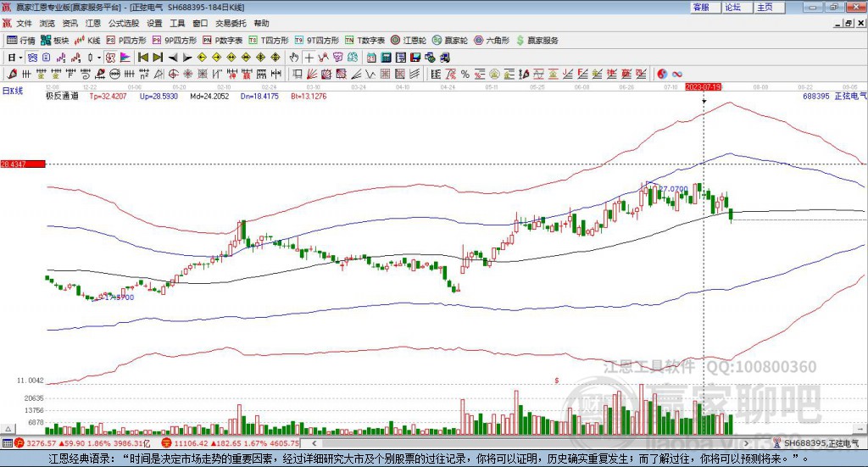Screen dimensions: 868x467
Task: Open the 赢家轮 wheel tool
Action: coord(450,41)
